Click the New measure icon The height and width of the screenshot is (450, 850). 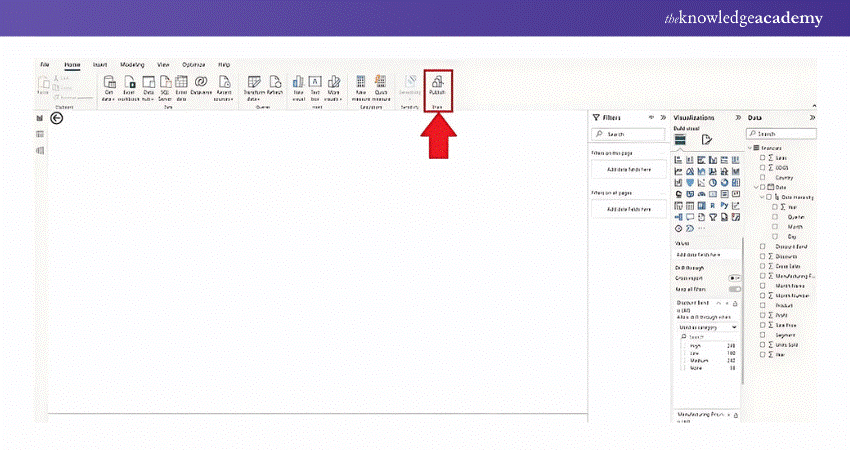[x=361, y=85]
